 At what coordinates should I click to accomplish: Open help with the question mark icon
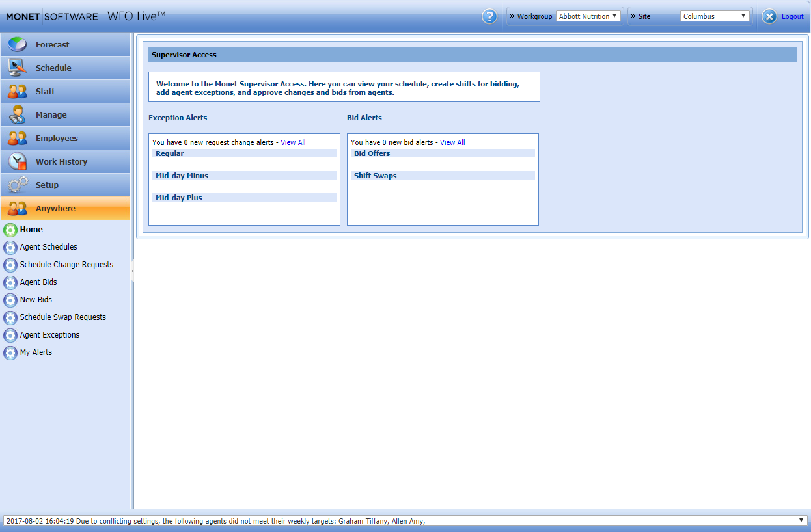pyautogui.click(x=489, y=16)
